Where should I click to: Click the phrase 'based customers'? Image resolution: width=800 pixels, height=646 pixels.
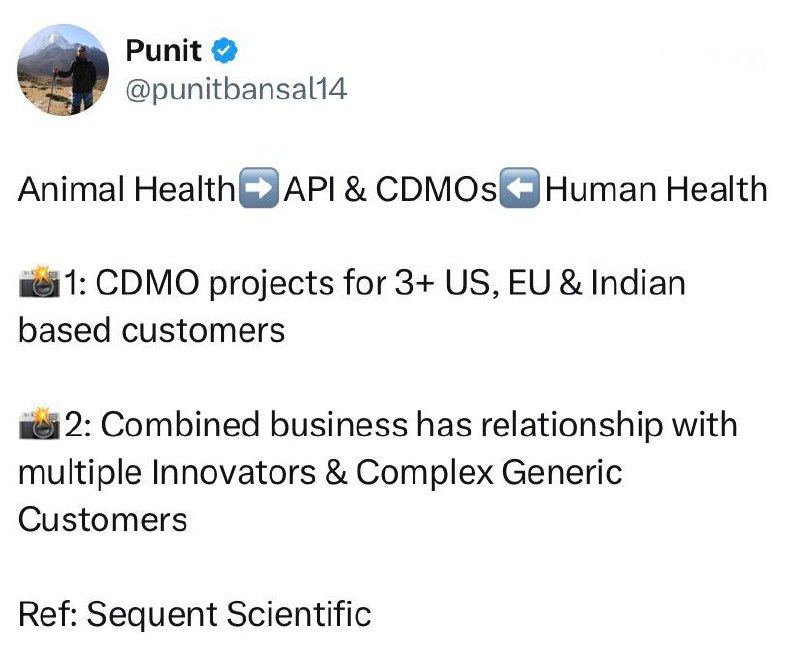point(151,330)
